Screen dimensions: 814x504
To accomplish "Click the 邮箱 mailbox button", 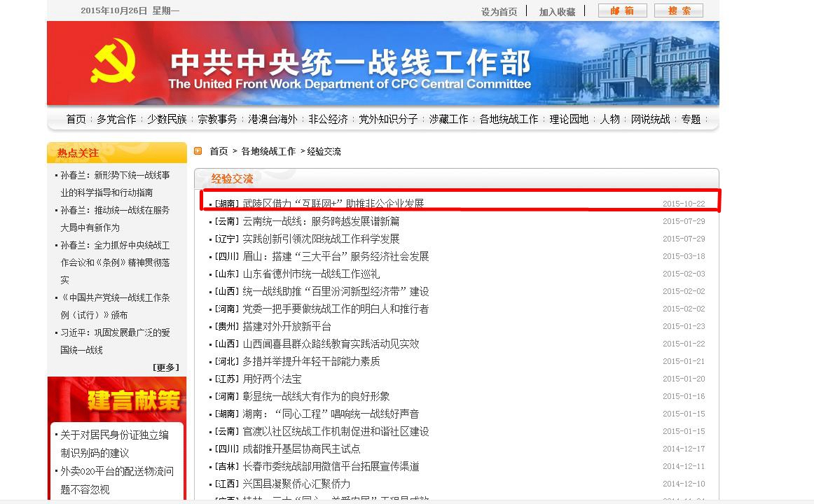I will tap(622, 10).
